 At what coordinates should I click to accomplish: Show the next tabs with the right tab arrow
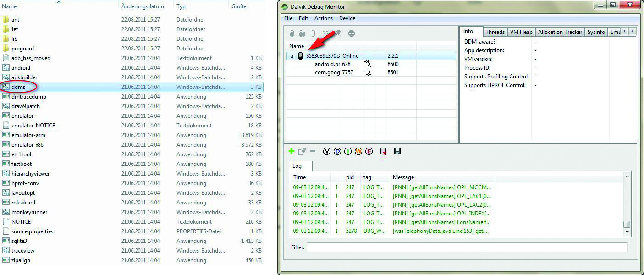tap(633, 31)
